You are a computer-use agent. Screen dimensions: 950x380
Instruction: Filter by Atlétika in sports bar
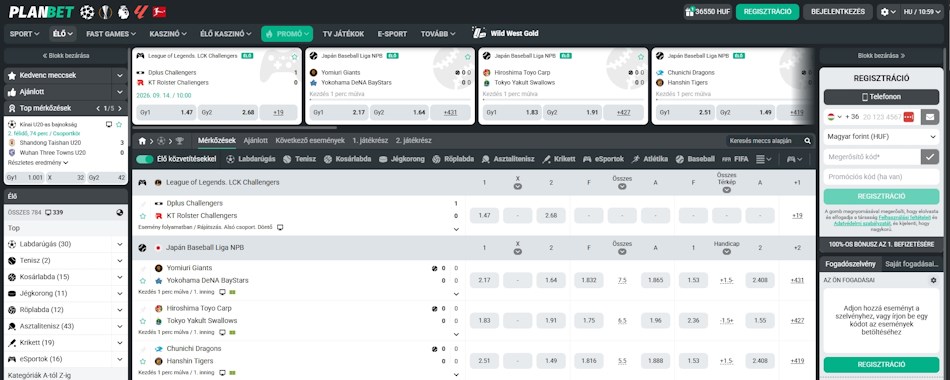(x=650, y=159)
